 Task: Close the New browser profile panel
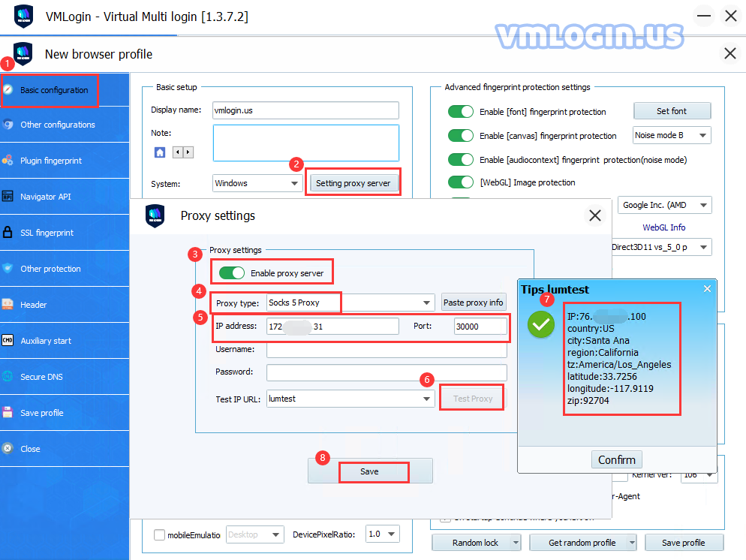click(729, 53)
